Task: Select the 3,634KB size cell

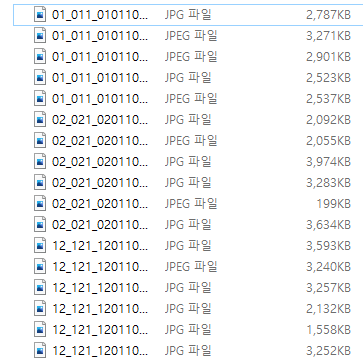Action: click(x=328, y=225)
